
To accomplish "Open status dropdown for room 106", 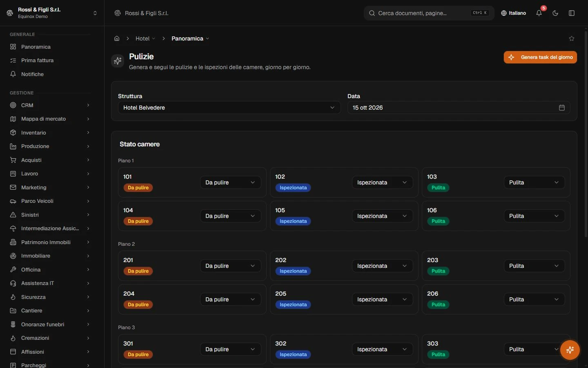I will point(534,216).
